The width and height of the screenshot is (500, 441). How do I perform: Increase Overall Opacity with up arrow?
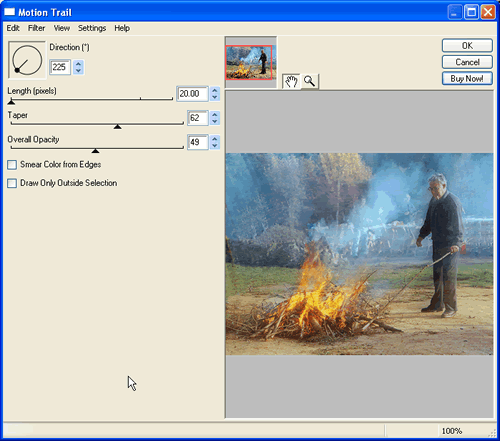tap(215, 139)
